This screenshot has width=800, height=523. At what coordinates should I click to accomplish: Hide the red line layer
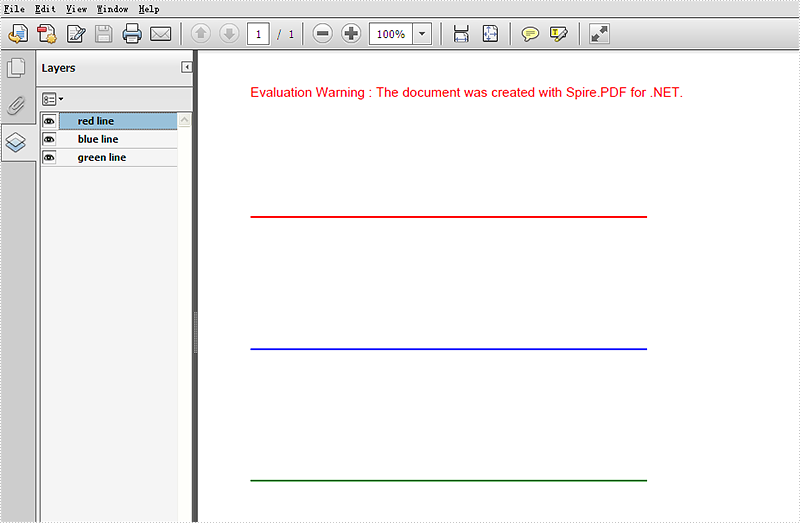click(49, 121)
